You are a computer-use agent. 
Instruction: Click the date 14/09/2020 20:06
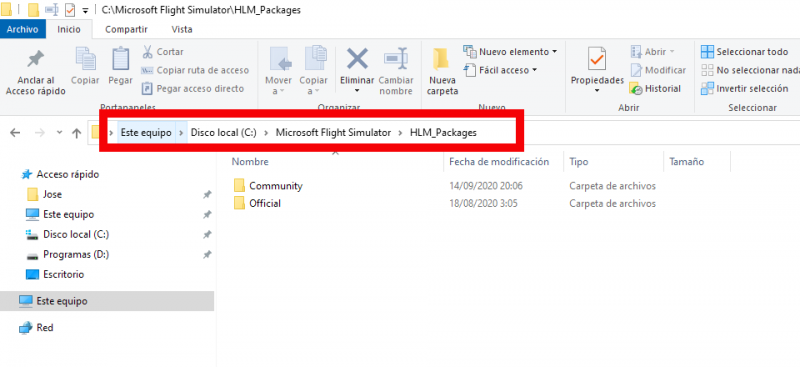tap(486, 186)
